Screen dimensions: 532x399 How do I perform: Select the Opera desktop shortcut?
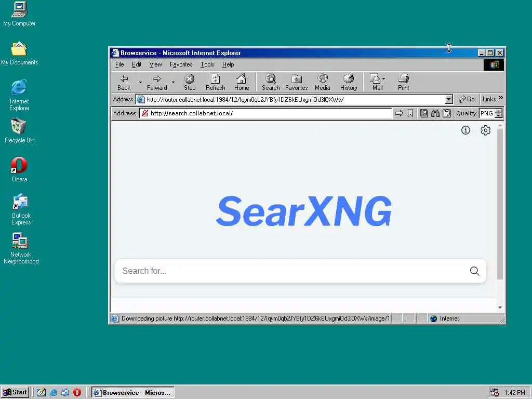pos(19,169)
